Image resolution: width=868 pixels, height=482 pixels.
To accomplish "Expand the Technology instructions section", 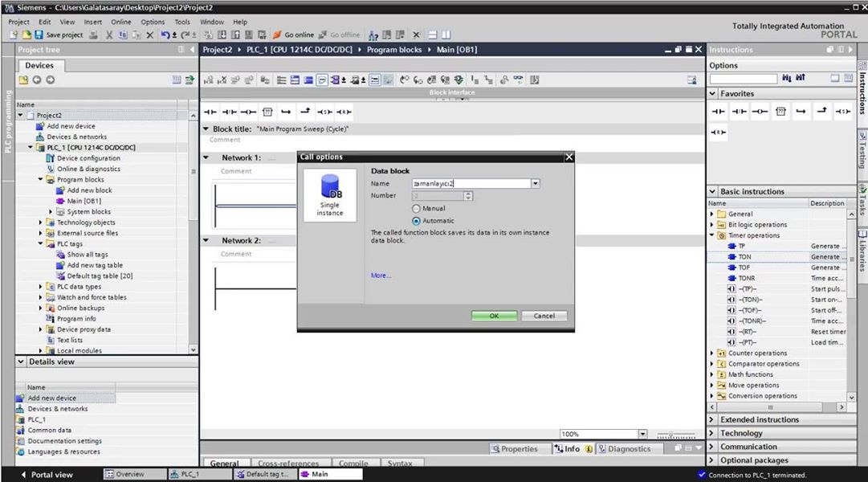I will (x=713, y=433).
